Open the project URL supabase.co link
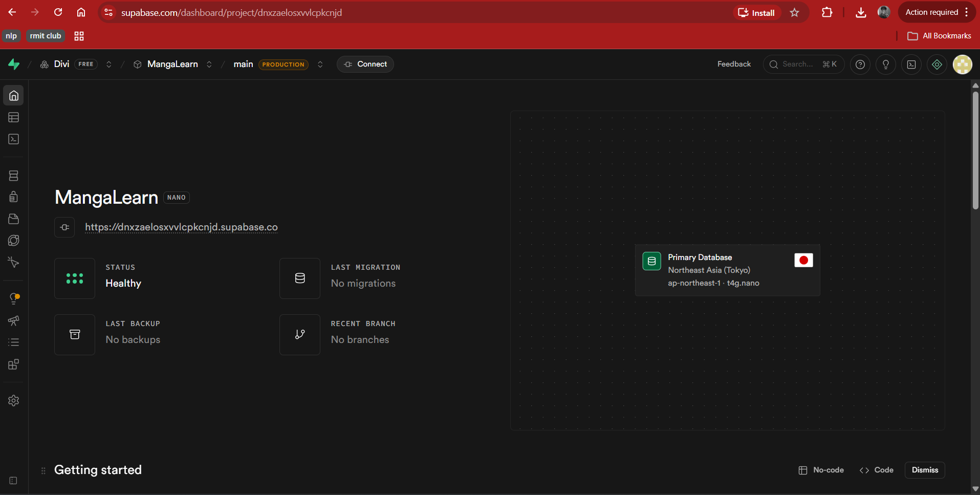The height and width of the screenshot is (495, 980). click(x=181, y=227)
